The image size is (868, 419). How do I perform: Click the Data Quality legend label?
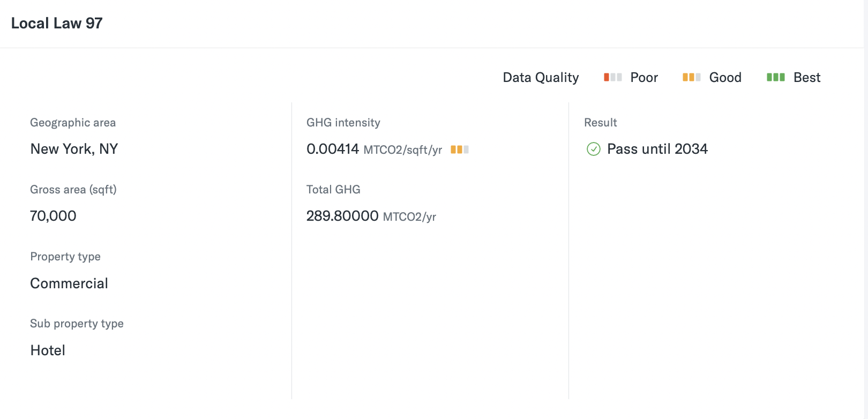tap(541, 78)
